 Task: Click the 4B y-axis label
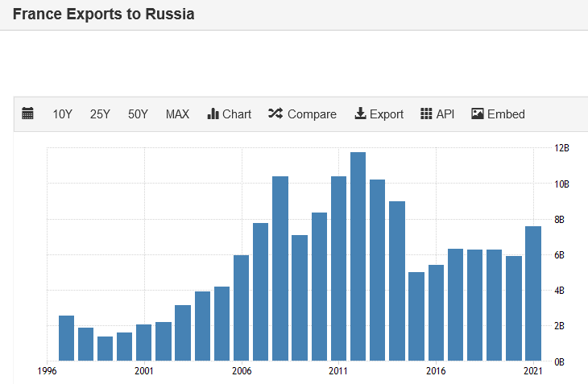point(559,291)
